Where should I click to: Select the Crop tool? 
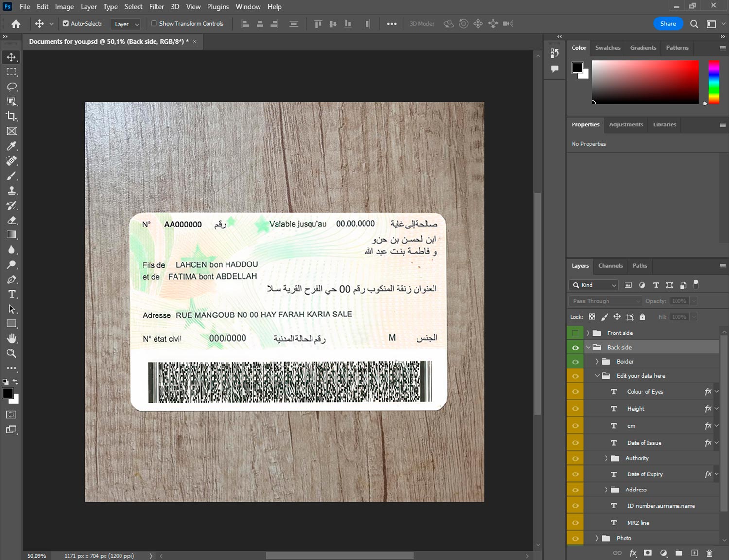tap(12, 116)
